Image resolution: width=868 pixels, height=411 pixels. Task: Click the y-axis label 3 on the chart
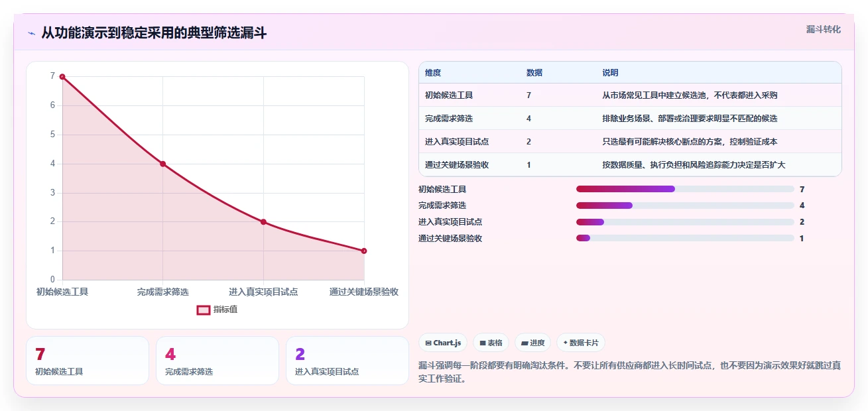click(x=52, y=193)
